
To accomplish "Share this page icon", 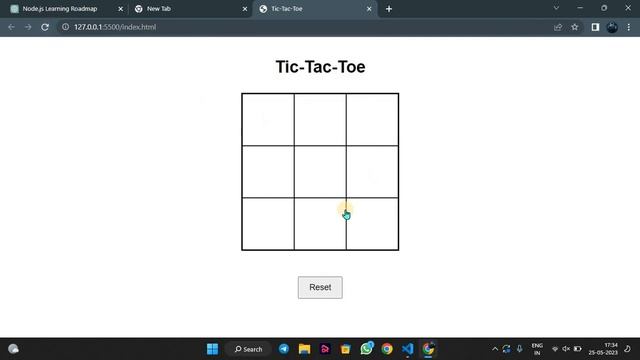I will (558, 27).
